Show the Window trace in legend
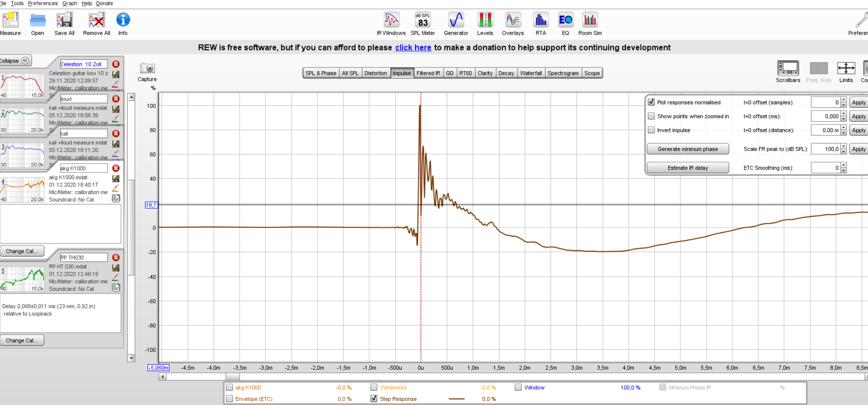Screen dimensions: 868x405 coord(518,387)
